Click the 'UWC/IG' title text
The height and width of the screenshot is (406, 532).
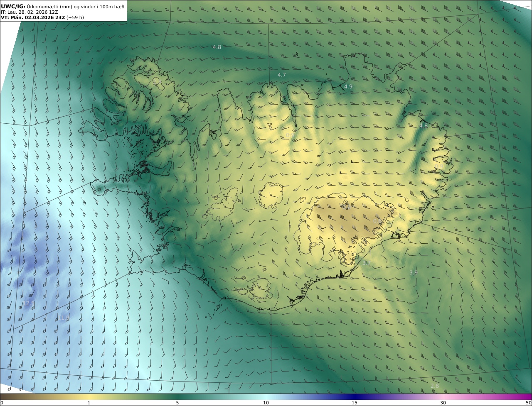pos(13,6)
